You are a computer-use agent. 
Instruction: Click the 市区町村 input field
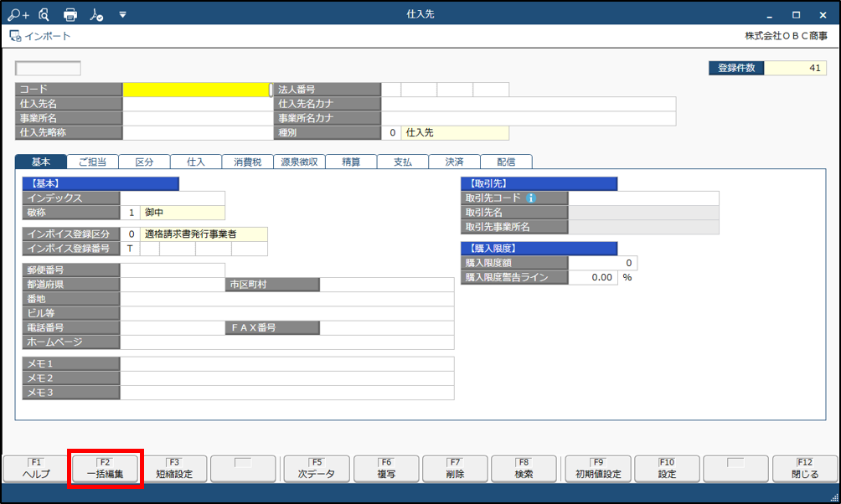387,285
